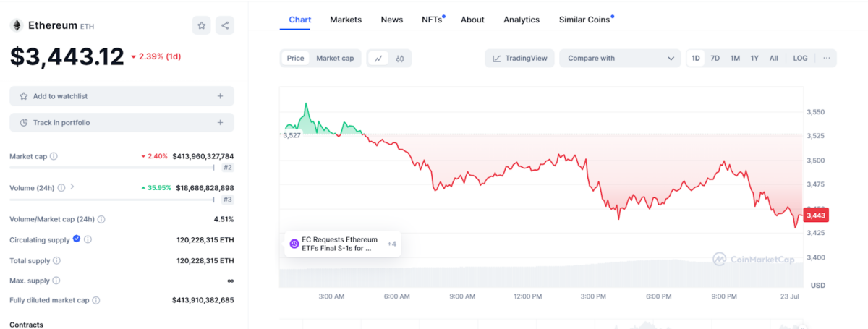Enable LOG scale on chart

click(800, 58)
